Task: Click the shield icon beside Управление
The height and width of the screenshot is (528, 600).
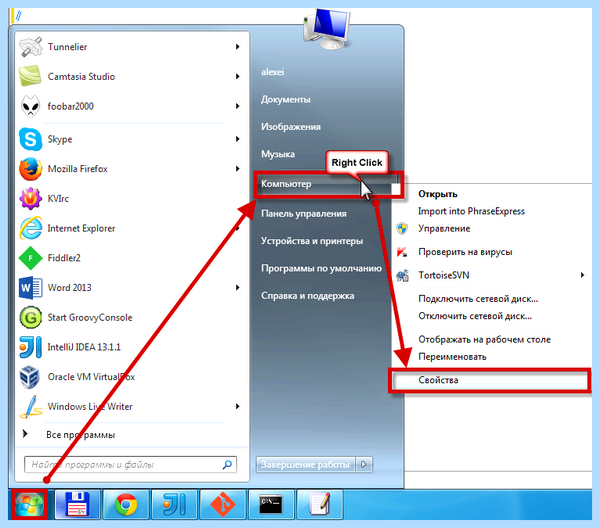Action: point(402,228)
